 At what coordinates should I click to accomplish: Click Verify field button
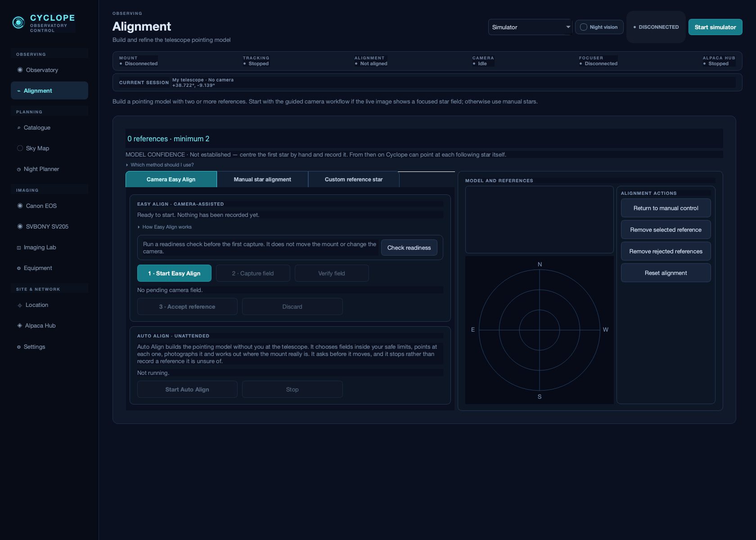(x=332, y=273)
